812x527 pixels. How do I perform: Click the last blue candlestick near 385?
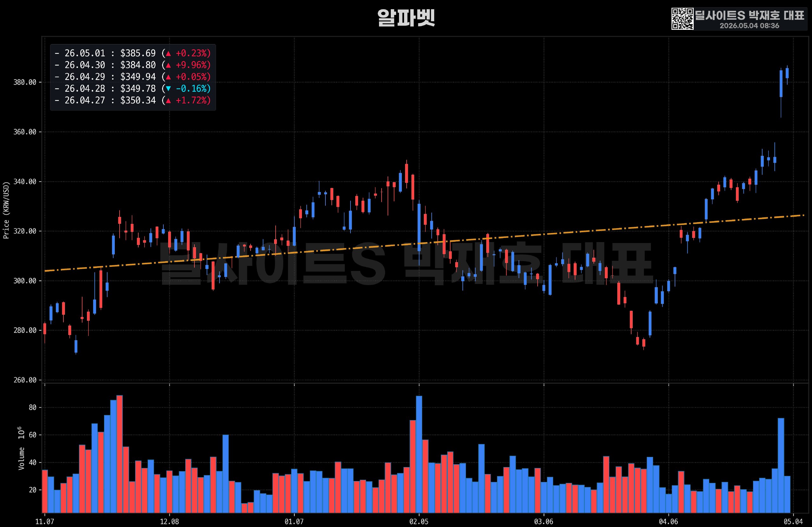coord(787,73)
